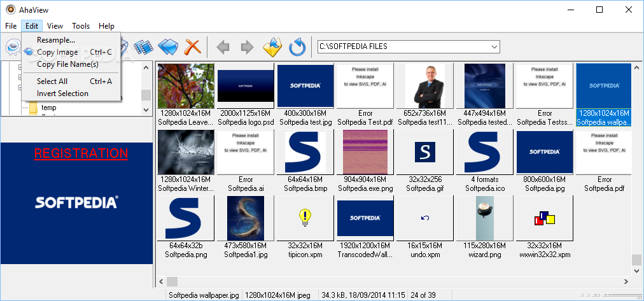The width and height of the screenshot is (644, 301).
Task: Close the open Edit menu
Action: pos(32,26)
